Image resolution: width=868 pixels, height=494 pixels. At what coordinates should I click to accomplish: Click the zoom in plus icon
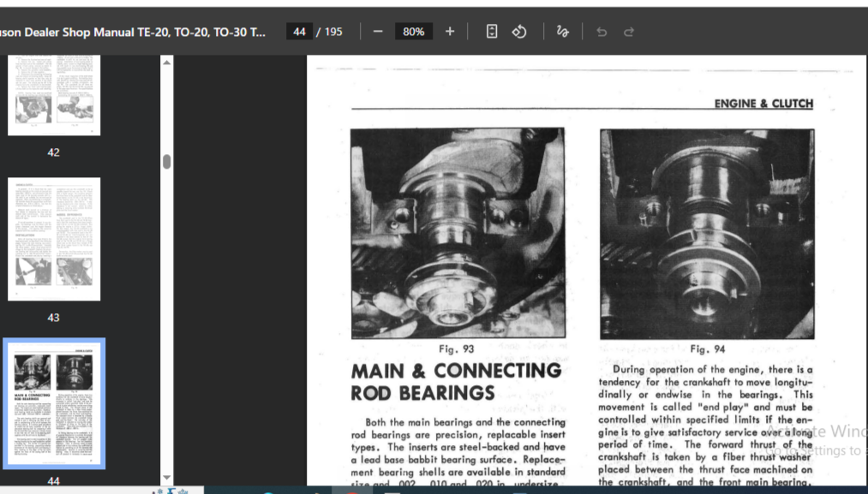450,32
